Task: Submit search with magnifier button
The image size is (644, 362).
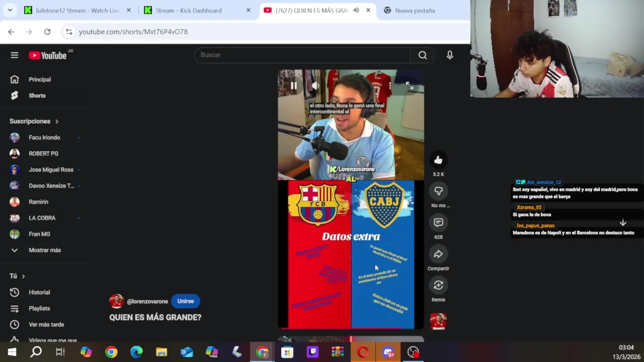Action: tap(423, 55)
